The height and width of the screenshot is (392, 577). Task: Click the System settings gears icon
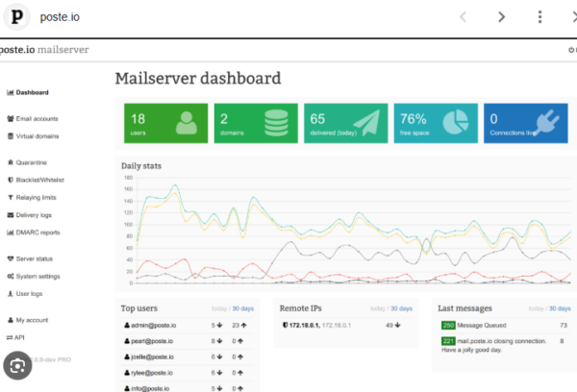coord(11,276)
